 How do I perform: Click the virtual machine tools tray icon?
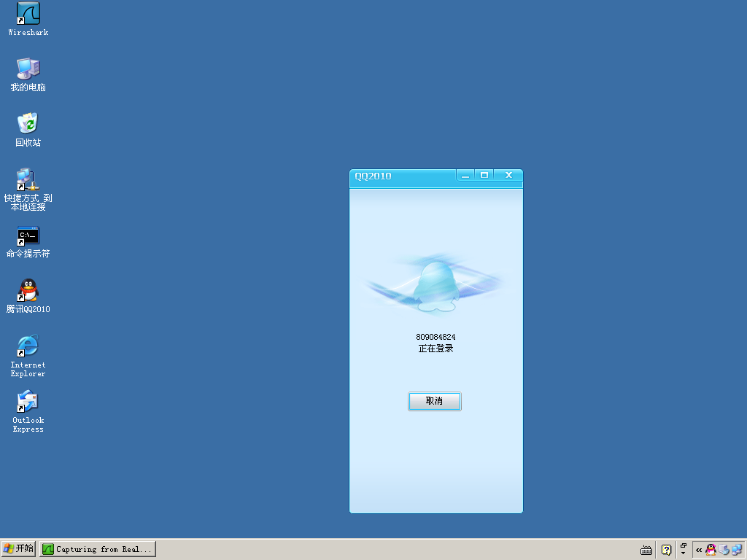pyautogui.click(x=724, y=550)
